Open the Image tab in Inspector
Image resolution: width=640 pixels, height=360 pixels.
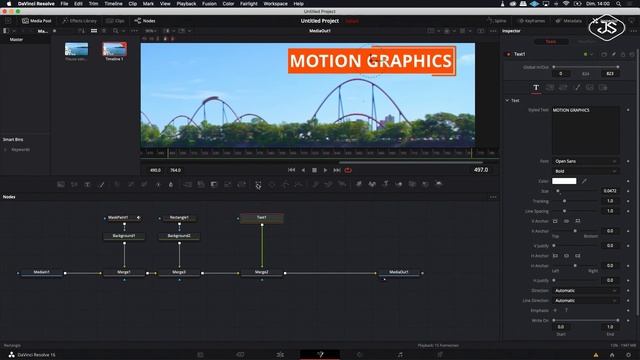click(x=590, y=87)
